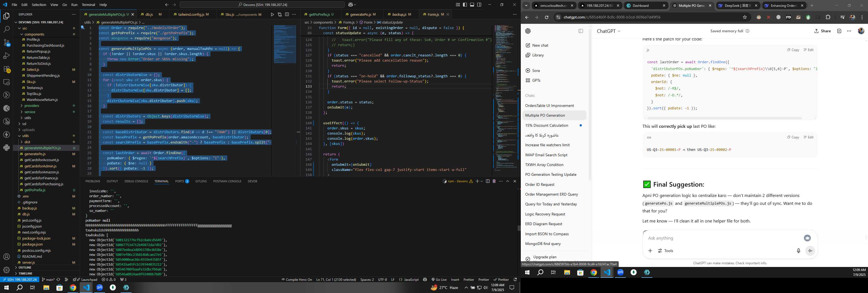Toggle primary side bar in VS Code

click(465, 5)
